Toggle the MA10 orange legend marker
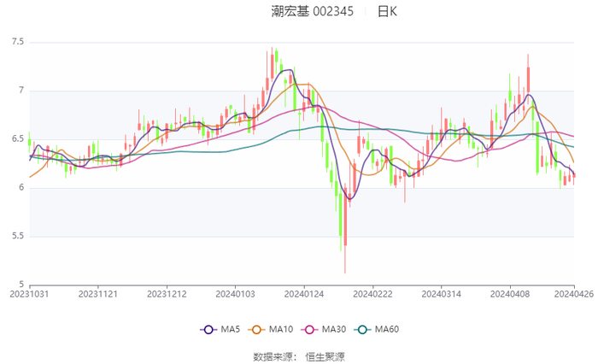Image resolution: width=598 pixels, height=364 pixels. point(256,329)
